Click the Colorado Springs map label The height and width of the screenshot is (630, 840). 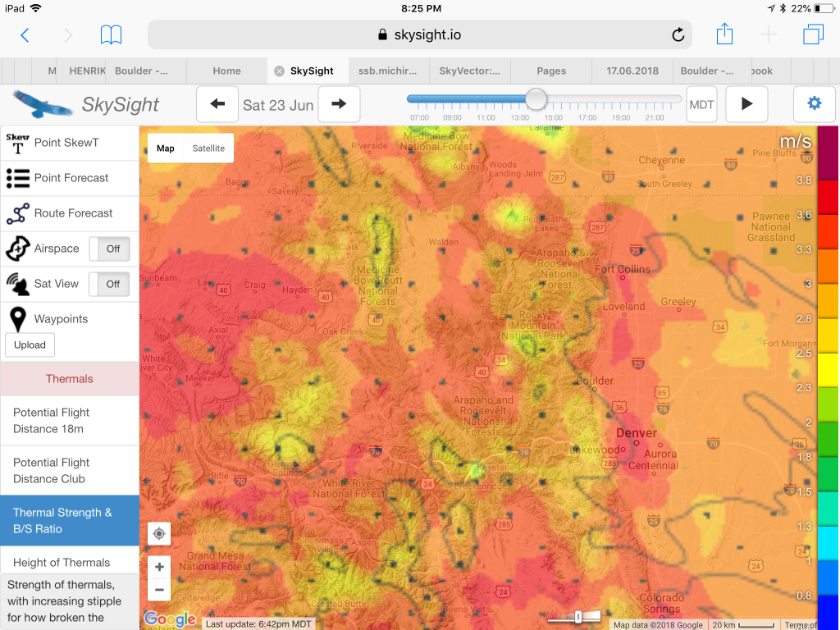(662, 603)
